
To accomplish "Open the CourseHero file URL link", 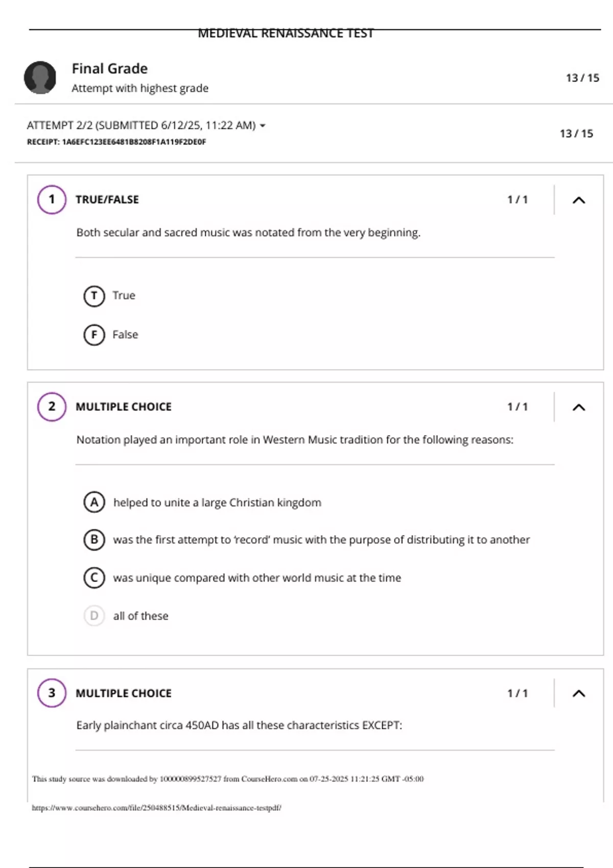I will click(x=156, y=808).
